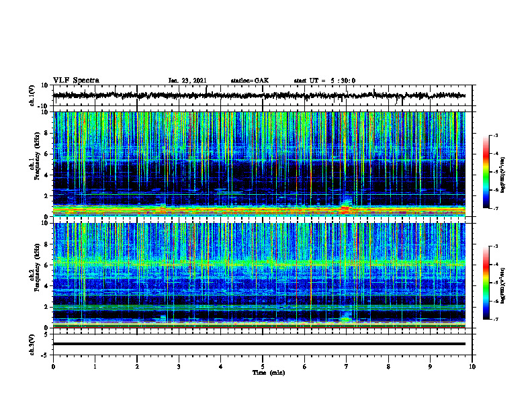Click time axis tick label "10" at the right end
532x411 pixels.
coord(472,367)
